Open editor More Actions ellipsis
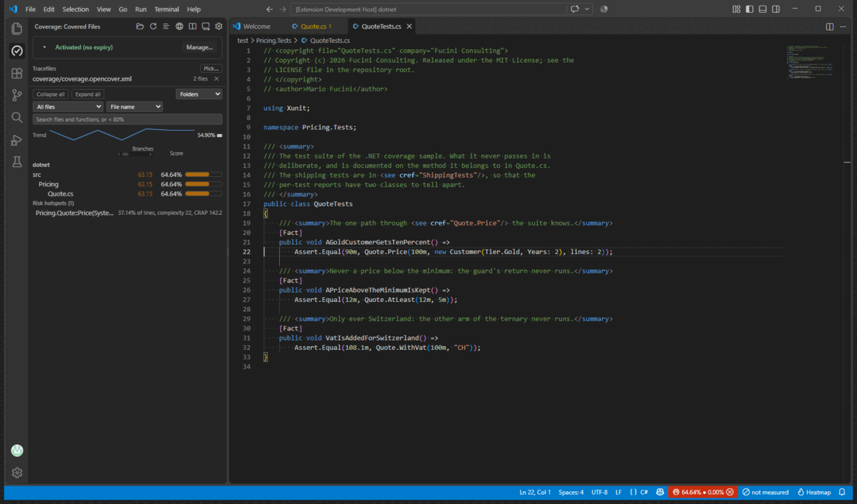Viewport: 857px width, 504px height. 844,26
